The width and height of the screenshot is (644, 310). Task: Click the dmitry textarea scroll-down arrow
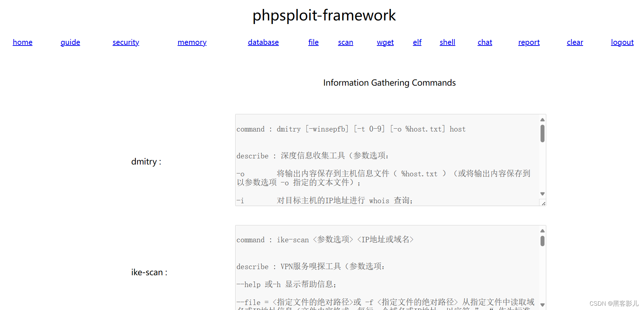(542, 194)
